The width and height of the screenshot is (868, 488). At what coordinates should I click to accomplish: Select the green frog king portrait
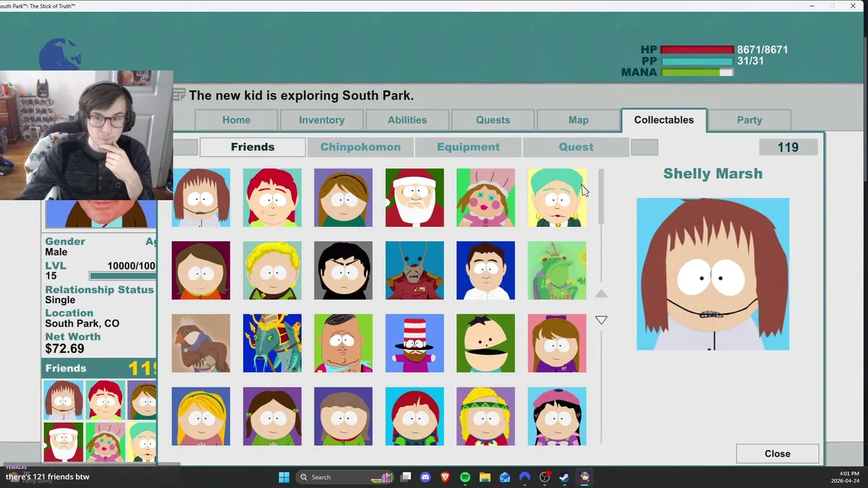pyautogui.click(x=557, y=270)
